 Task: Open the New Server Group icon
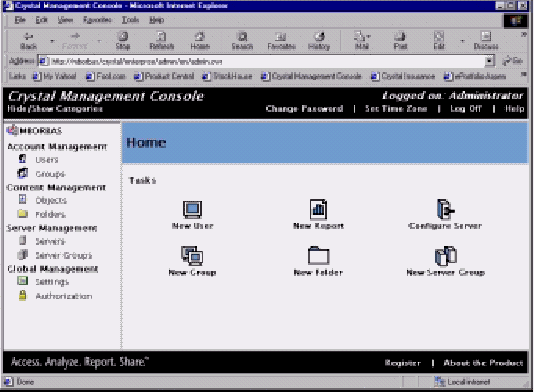446,255
